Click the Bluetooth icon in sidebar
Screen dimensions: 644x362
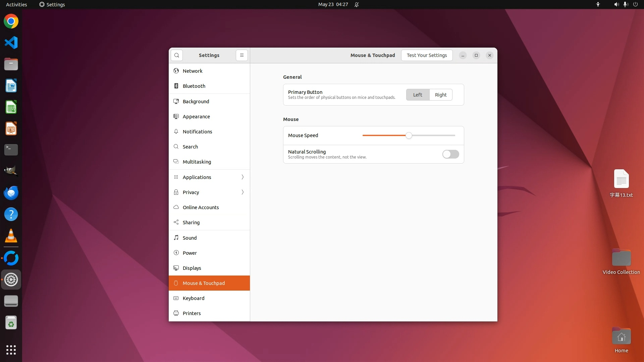pos(176,86)
